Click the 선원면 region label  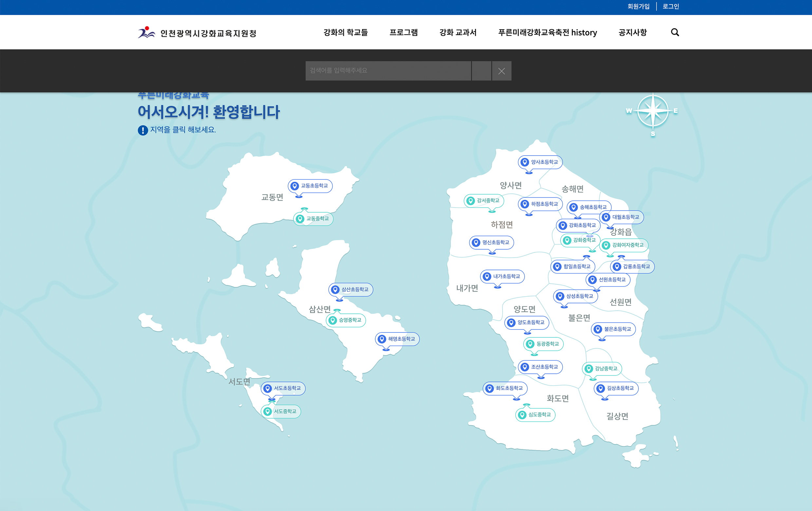point(621,302)
